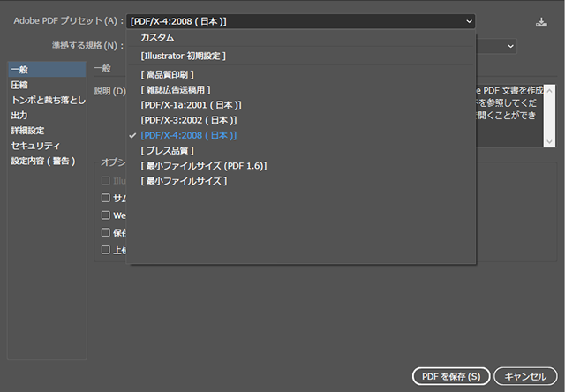This screenshot has height=392, width=565.
Task: Pick [雑誌広告送稿用] preset
Action: [x=301, y=90]
